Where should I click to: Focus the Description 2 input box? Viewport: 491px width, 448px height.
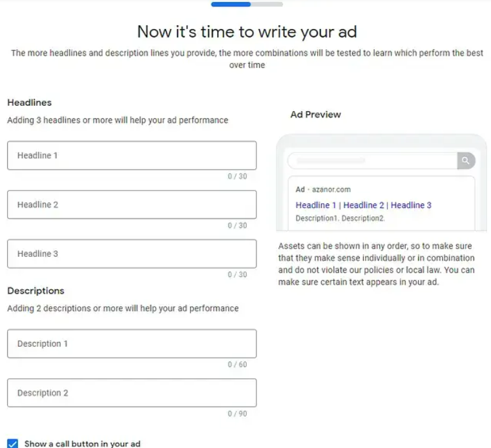point(132,393)
